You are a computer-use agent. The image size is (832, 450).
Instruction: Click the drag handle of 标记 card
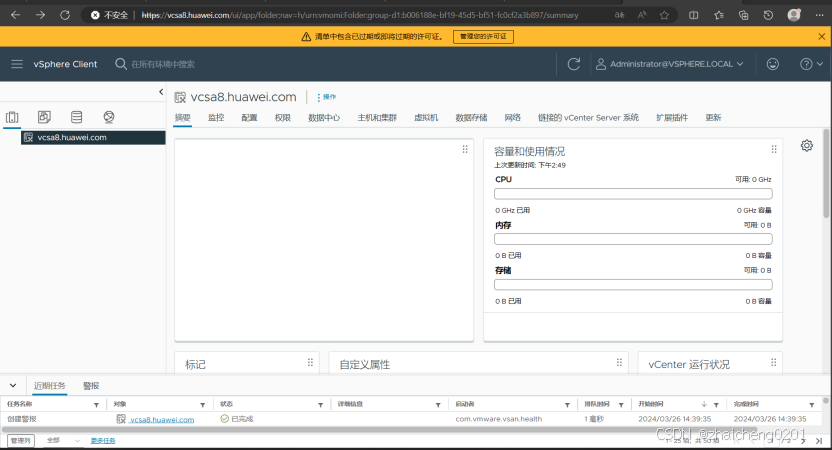310,362
